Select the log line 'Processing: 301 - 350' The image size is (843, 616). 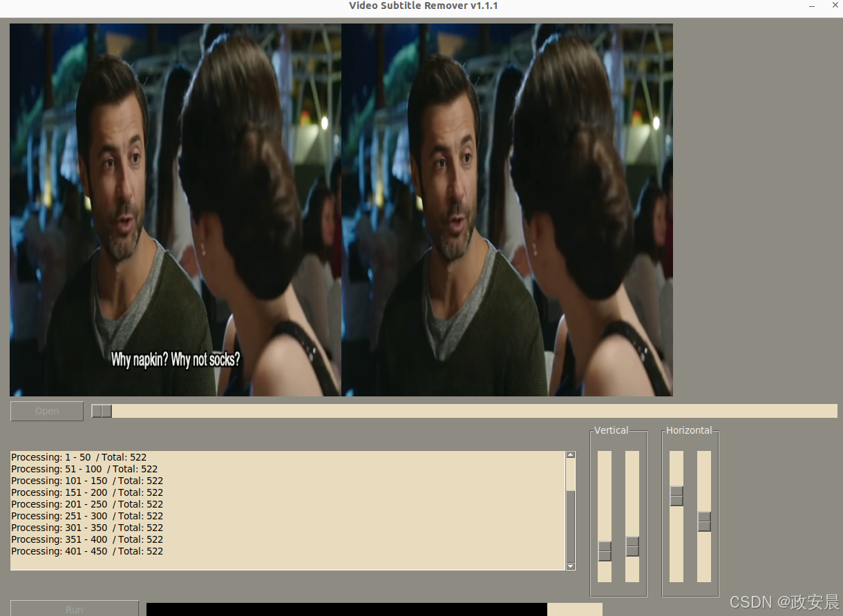tap(87, 528)
